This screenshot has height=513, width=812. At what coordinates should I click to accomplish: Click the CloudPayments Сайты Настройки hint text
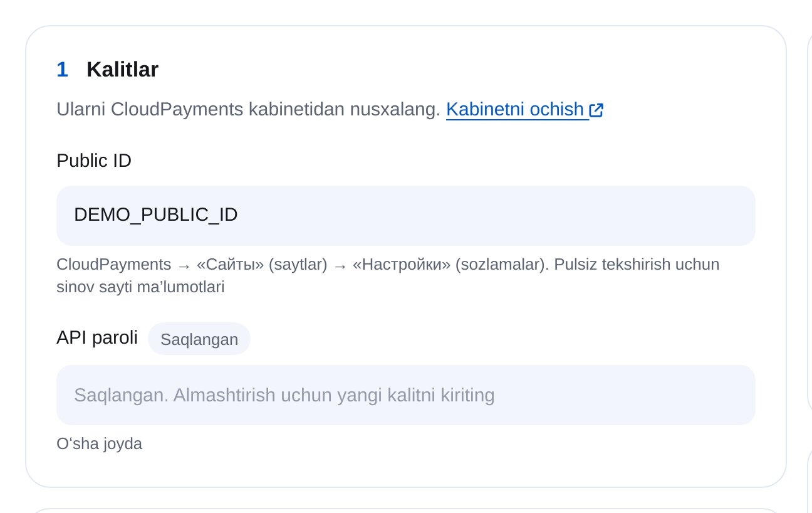point(388,276)
